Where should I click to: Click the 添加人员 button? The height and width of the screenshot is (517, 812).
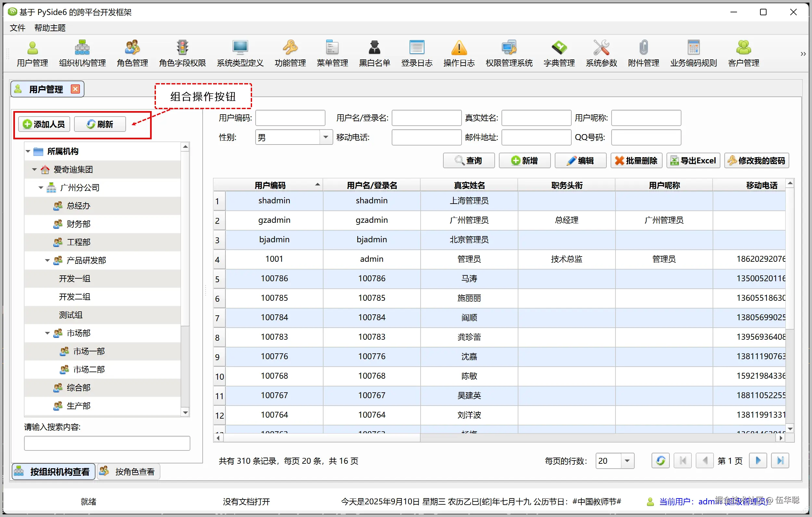pos(44,124)
